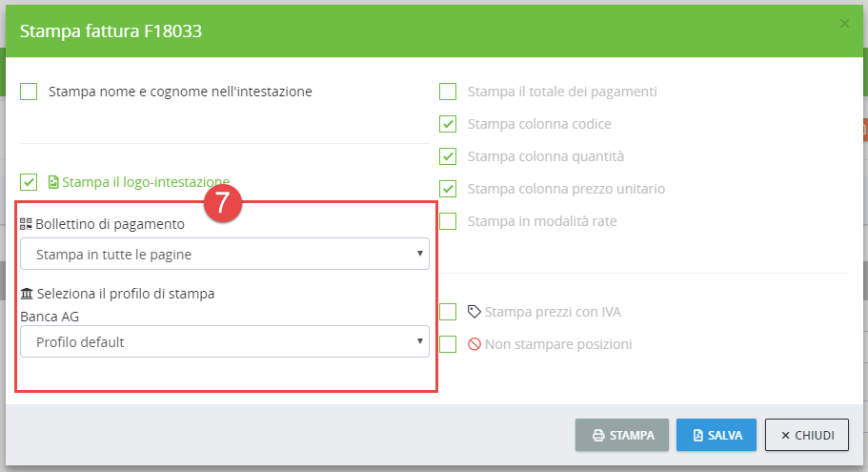Image resolution: width=868 pixels, height=472 pixels.
Task: Click the QR code icon beside Bollettino di pagamento
Action: (26, 224)
